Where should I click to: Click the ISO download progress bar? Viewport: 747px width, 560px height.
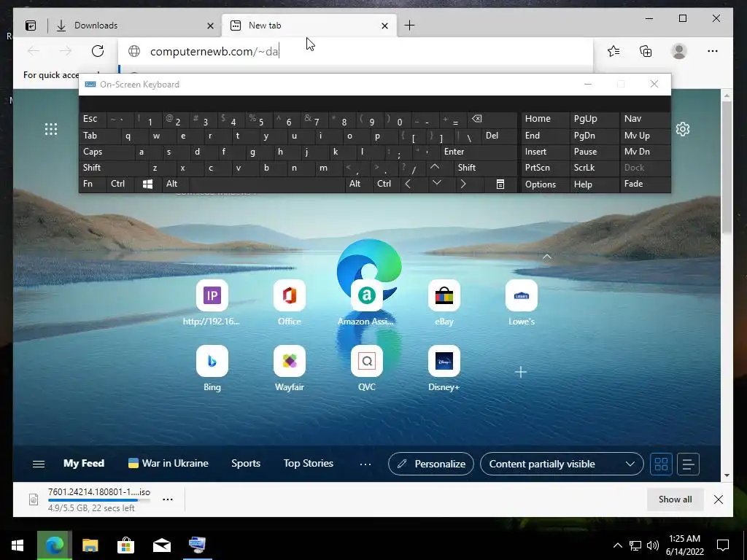[x=99, y=500]
